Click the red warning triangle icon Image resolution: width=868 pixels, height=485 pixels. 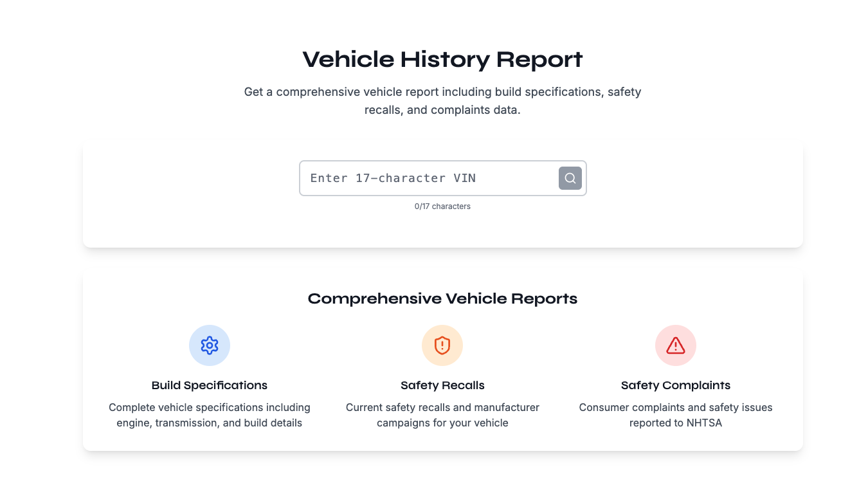click(675, 345)
